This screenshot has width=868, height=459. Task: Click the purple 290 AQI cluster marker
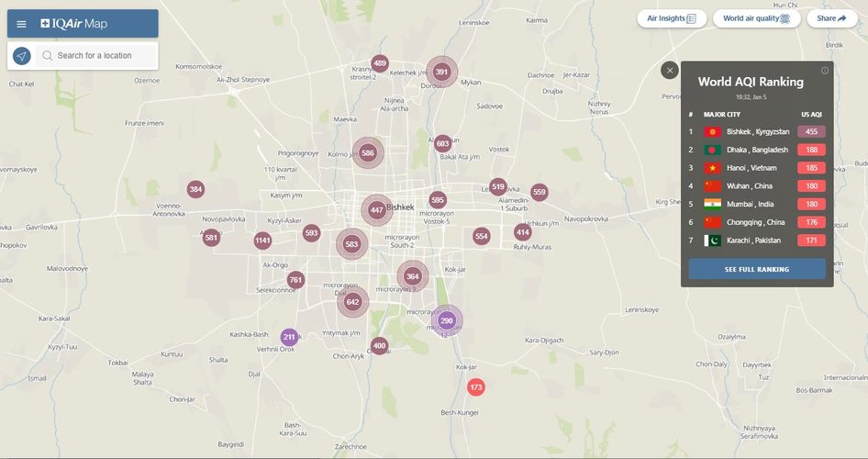click(x=447, y=320)
